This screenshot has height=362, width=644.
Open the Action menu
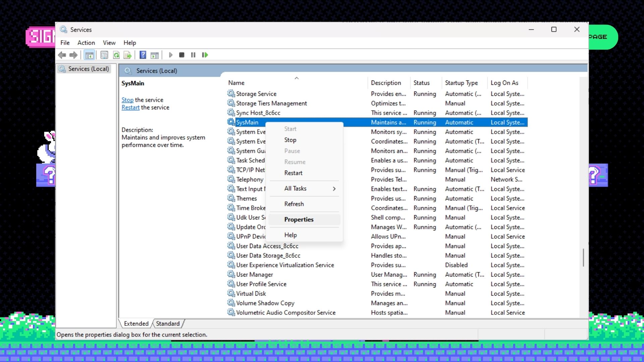click(x=86, y=43)
